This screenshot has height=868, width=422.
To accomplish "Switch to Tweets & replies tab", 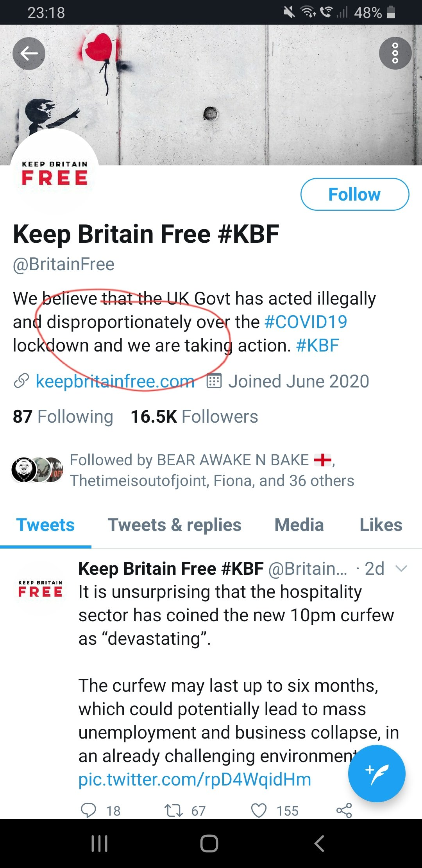I will click(x=175, y=525).
